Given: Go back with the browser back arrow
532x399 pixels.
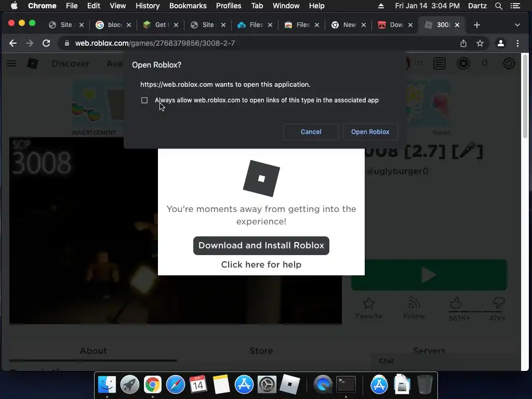Looking at the screenshot, I should (x=13, y=43).
